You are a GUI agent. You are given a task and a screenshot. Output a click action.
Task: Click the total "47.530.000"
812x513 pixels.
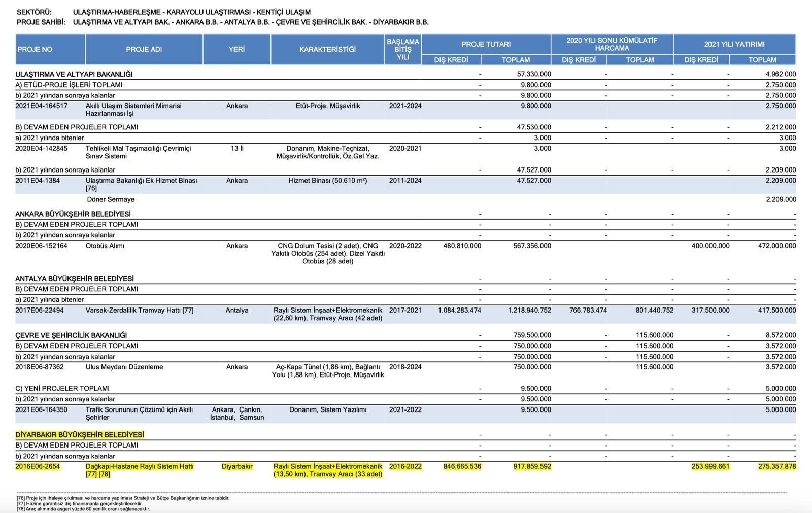(534, 127)
